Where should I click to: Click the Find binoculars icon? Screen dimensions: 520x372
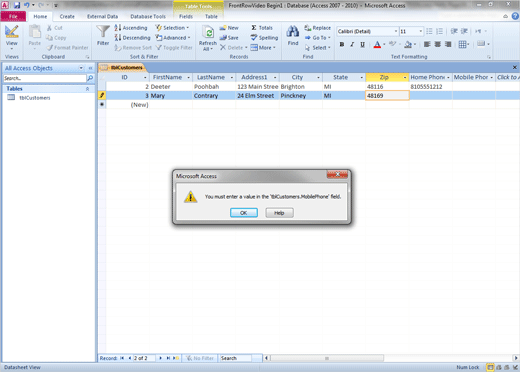[293, 32]
